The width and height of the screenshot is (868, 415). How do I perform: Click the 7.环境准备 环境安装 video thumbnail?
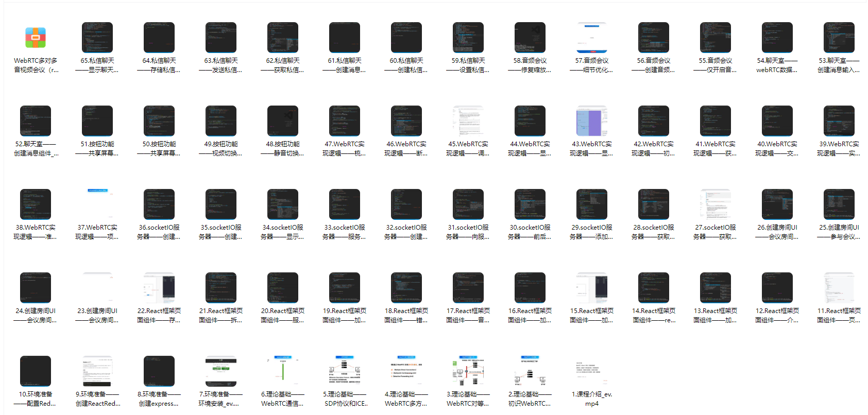[x=220, y=371]
